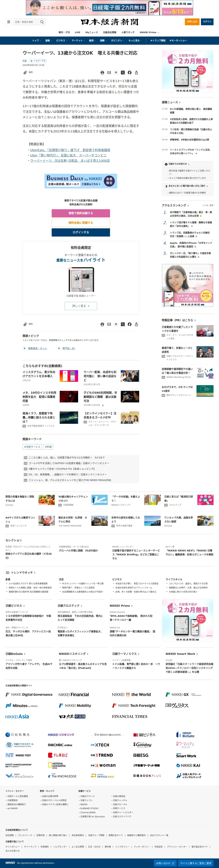Follow the 専門店・EC topic plus icon
Screen dimensions: 219x868
[x=59, y=348]
